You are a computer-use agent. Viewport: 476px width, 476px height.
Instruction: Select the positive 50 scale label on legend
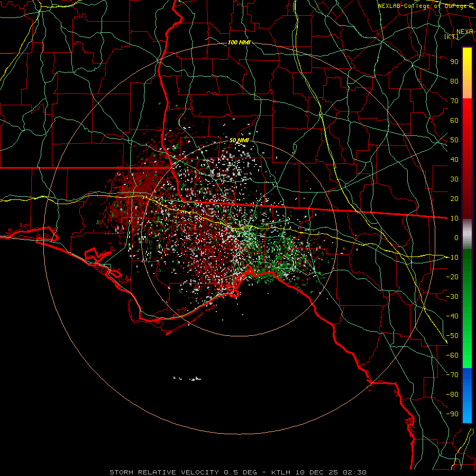point(454,140)
